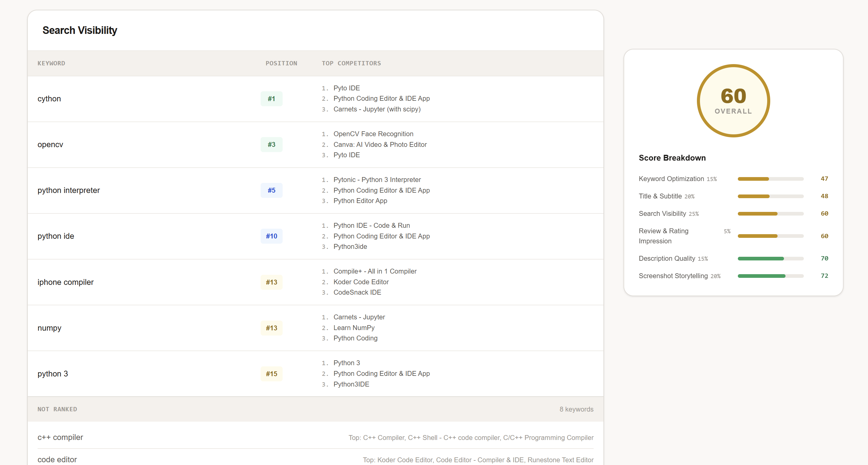Click the Keyword column header

[51, 63]
